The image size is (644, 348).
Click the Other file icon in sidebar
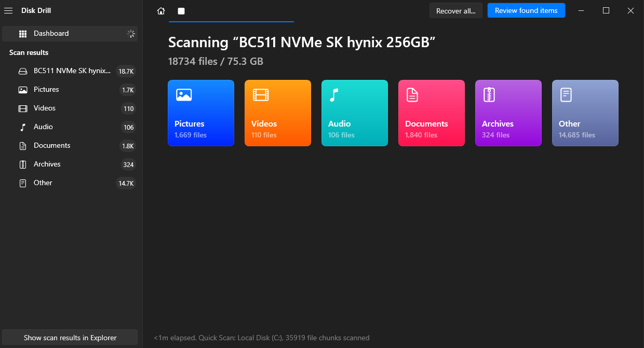[x=23, y=183]
